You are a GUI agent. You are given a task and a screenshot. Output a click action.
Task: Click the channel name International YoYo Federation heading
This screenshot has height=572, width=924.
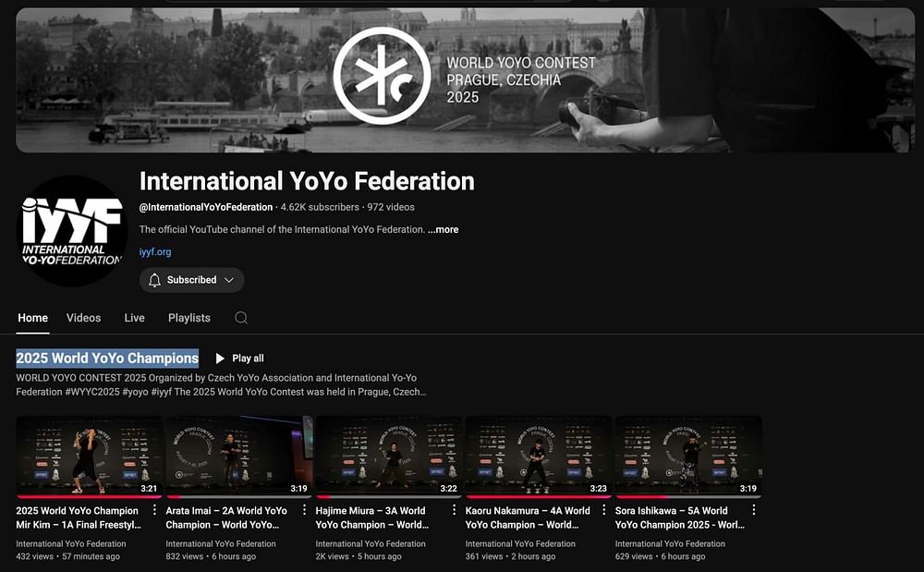tap(307, 181)
